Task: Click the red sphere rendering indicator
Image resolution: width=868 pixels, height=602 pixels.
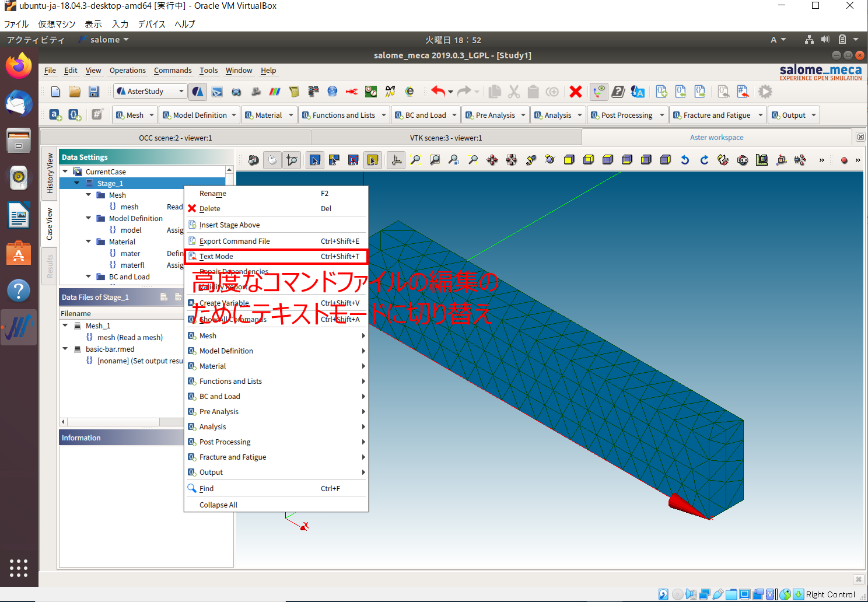Action: click(843, 160)
